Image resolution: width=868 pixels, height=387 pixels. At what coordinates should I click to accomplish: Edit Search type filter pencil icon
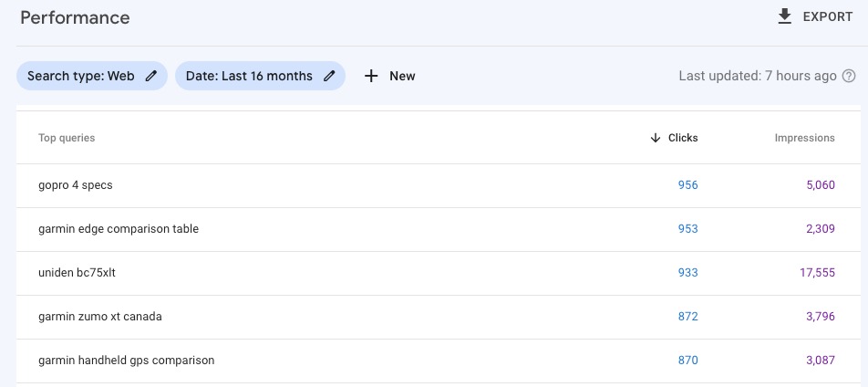tap(151, 76)
